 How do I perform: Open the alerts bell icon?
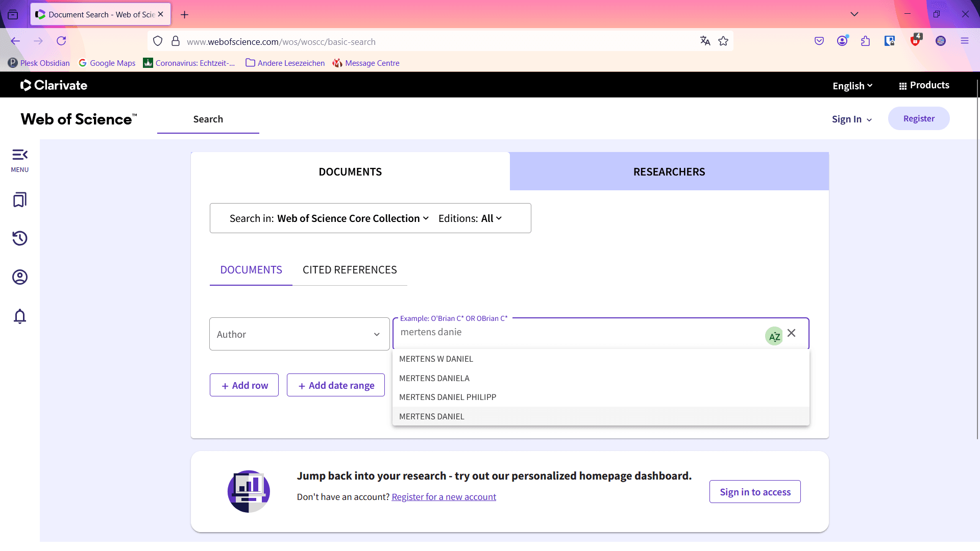[x=20, y=316]
